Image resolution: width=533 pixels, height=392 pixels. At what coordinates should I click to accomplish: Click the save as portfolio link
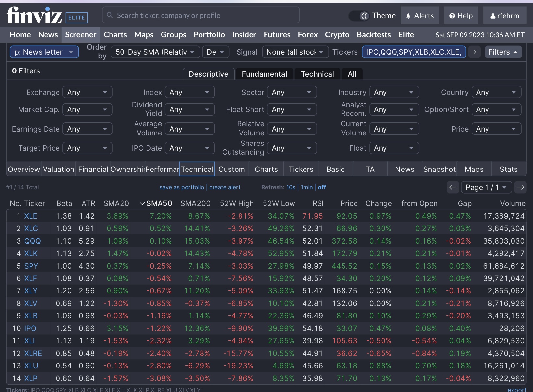(x=182, y=187)
